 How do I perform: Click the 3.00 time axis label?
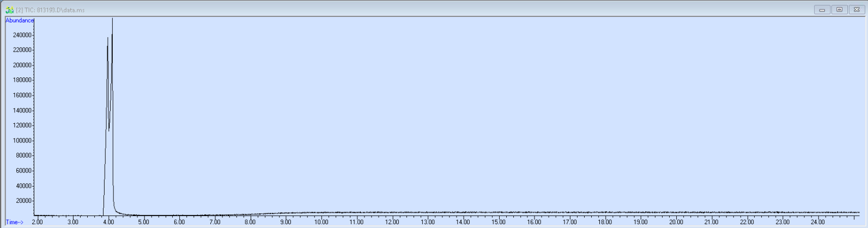[x=72, y=222]
